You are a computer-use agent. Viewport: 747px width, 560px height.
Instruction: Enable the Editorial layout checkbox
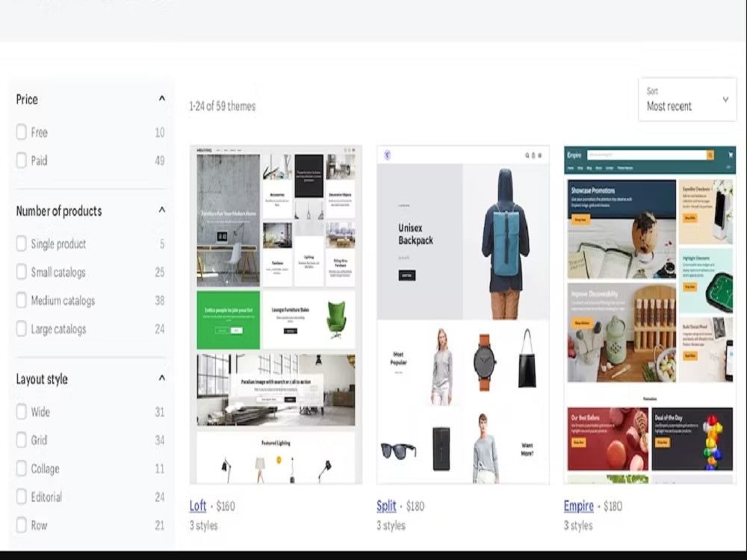[22, 497]
